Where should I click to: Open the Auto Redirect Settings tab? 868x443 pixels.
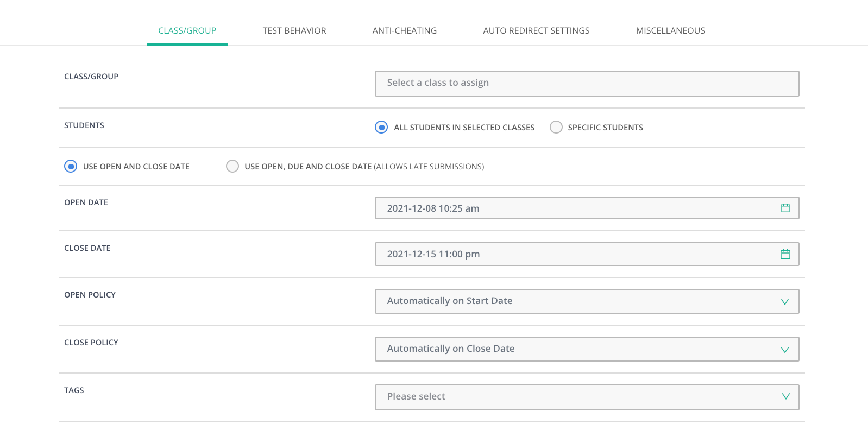[x=536, y=30]
